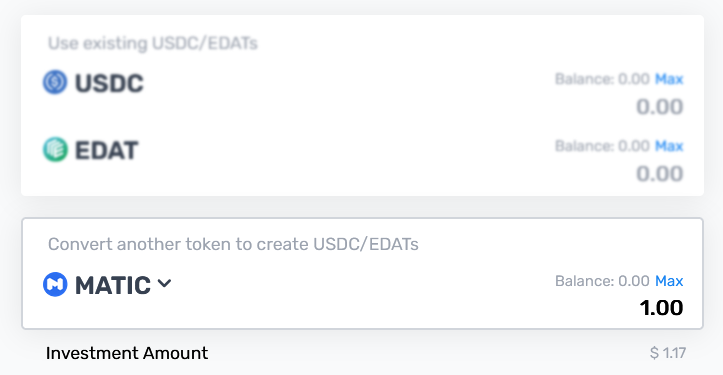Click the EDAT Balance: 0.00 text
This screenshot has width=723, height=375.
coord(602,146)
